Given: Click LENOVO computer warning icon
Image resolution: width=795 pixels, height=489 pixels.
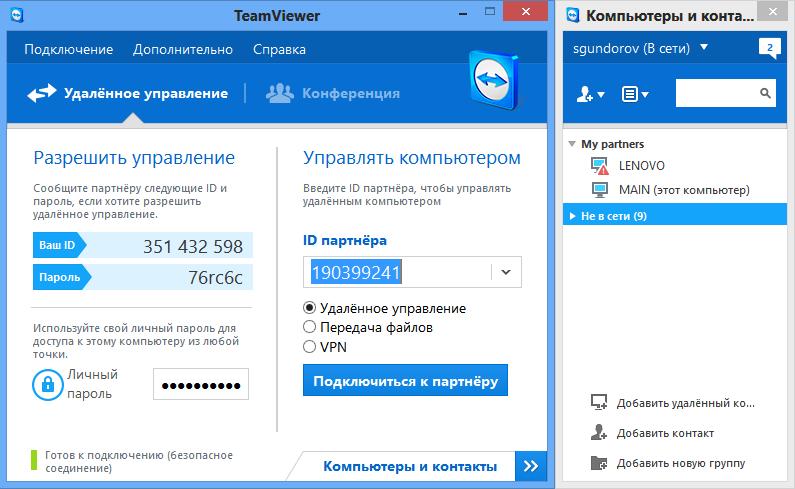Looking at the screenshot, I should [x=600, y=166].
